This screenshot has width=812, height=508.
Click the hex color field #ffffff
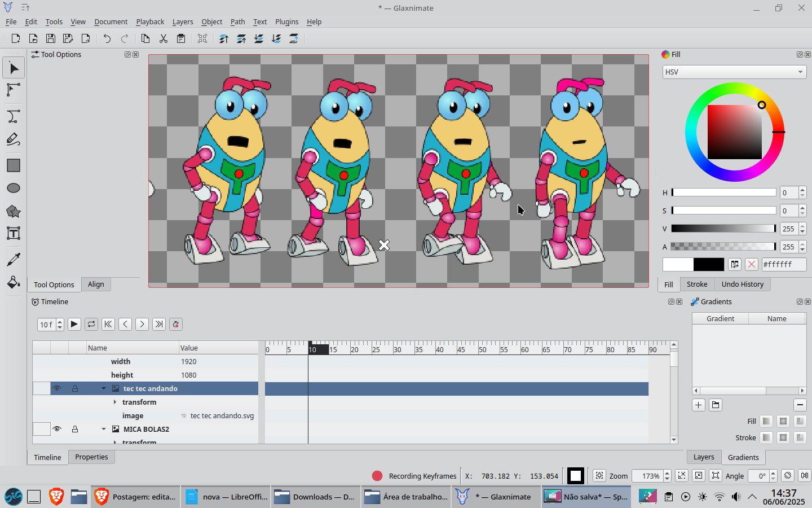pyautogui.click(x=784, y=264)
